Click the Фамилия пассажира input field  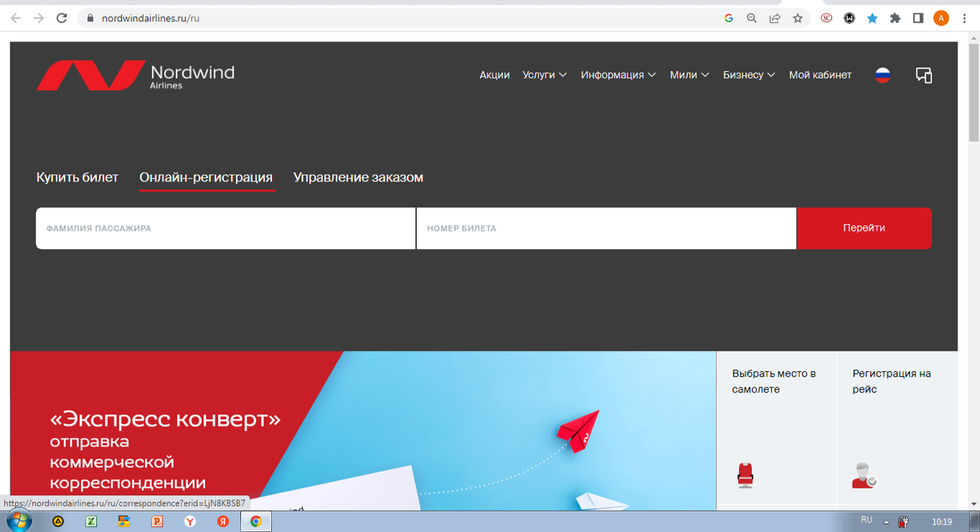coord(225,228)
